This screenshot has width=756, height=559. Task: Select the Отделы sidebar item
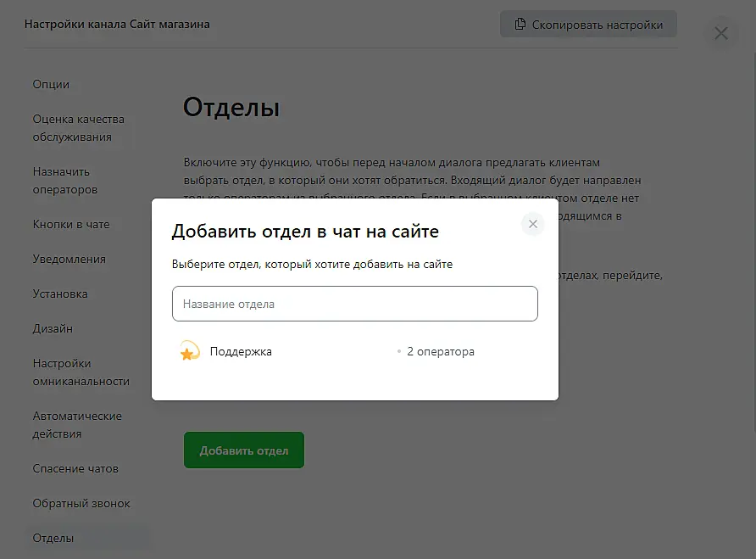tap(53, 538)
